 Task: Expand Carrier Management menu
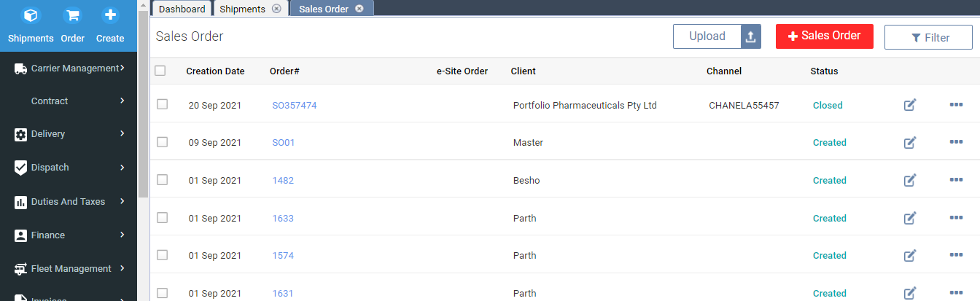(x=70, y=68)
